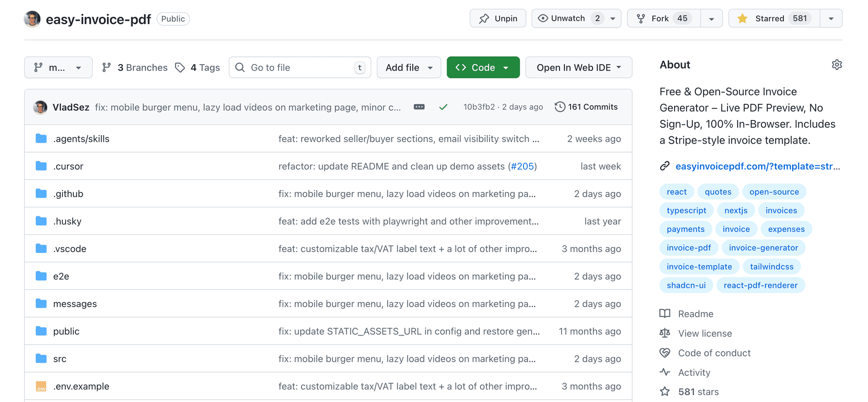Open pull request #205 link
The height and width of the screenshot is (402, 868).
[522, 166]
